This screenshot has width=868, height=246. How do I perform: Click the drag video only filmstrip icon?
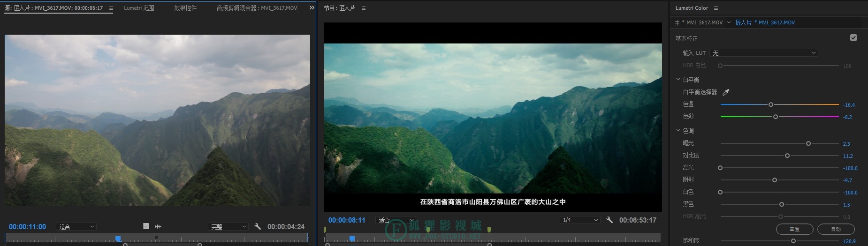pyautogui.click(x=146, y=226)
